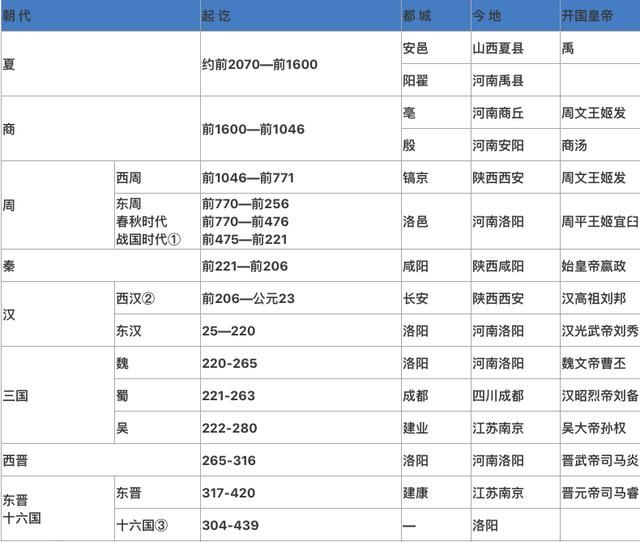Viewport: 640px width, 542px height.
Task: Select the 前770—前256 date line
Action: point(245,203)
